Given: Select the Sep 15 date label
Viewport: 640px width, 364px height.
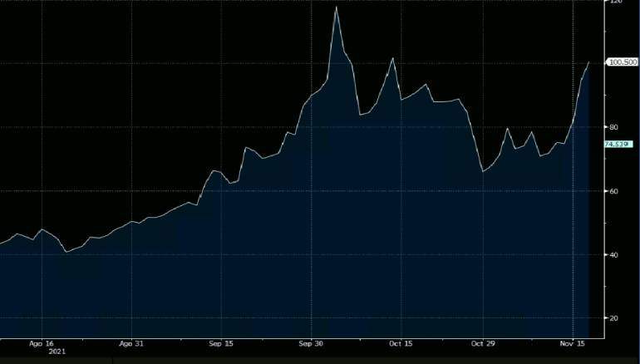Looking at the screenshot, I should [x=221, y=343].
